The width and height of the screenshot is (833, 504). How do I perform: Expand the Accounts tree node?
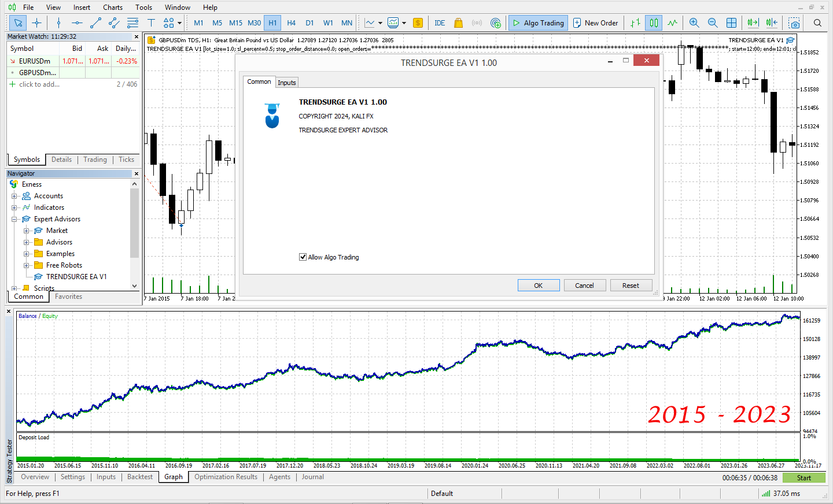point(13,196)
